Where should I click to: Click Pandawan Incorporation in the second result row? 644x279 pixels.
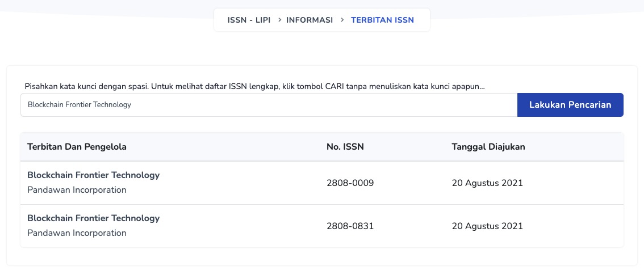tap(77, 233)
